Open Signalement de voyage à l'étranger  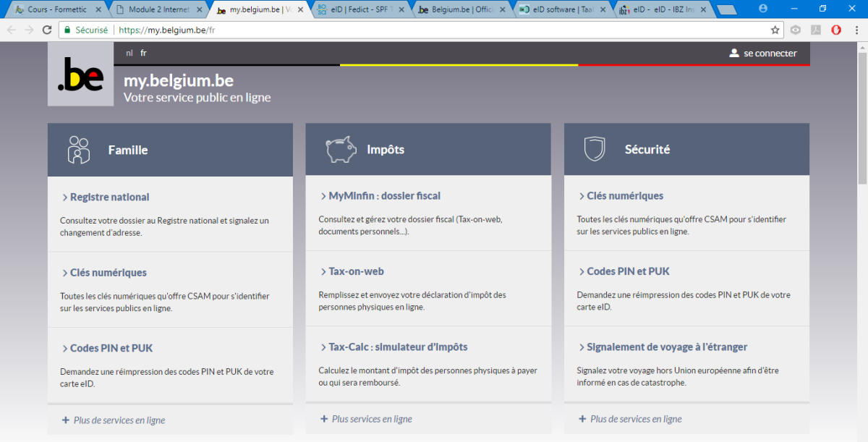666,347
